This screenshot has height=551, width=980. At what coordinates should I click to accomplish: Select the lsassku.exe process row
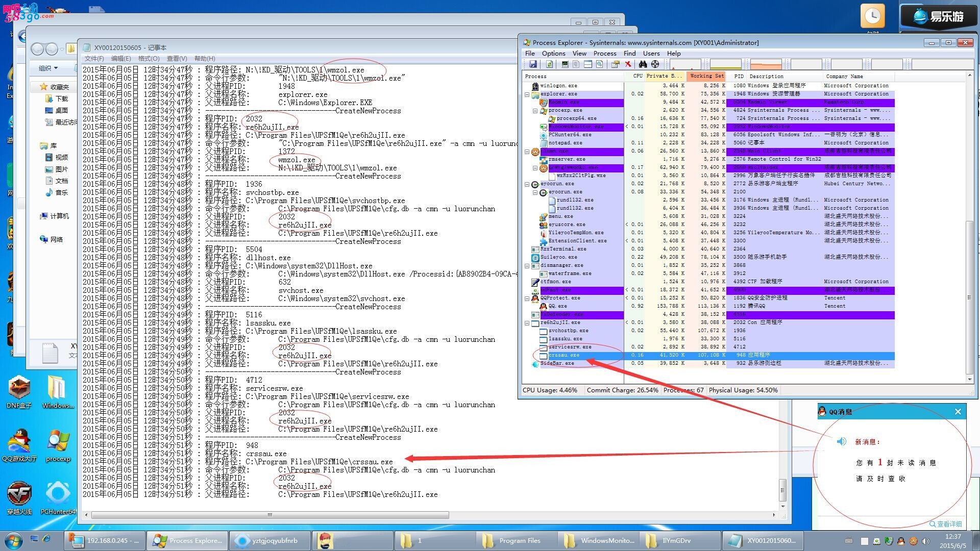click(x=708, y=339)
